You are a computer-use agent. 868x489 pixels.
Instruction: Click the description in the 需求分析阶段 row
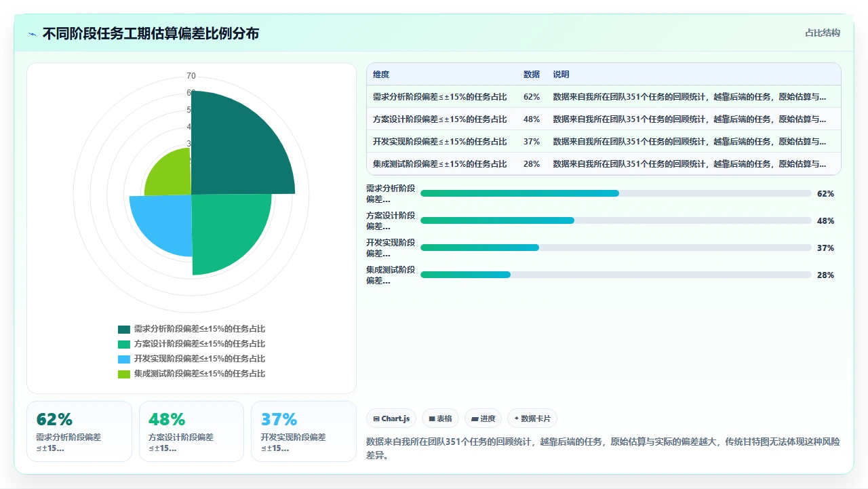pyautogui.click(x=690, y=97)
